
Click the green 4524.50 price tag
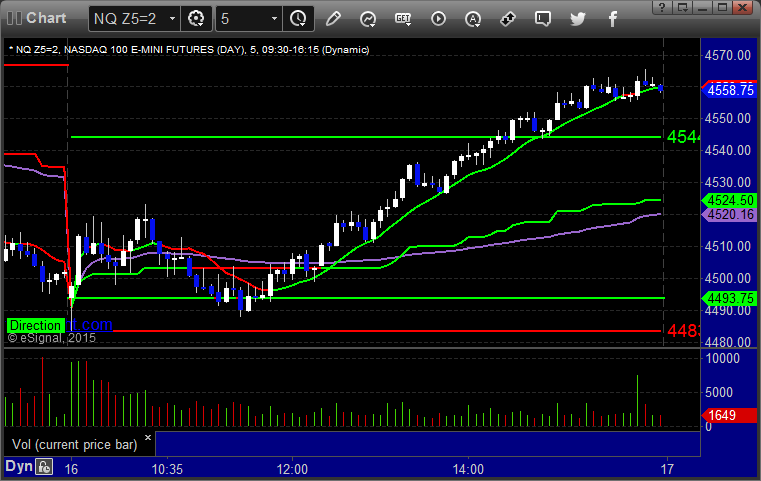pyautogui.click(x=729, y=200)
